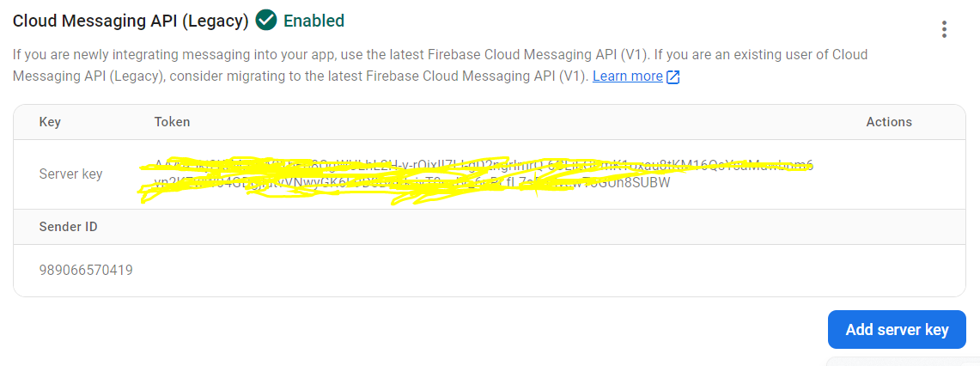Click the green Enabled checkmark icon

tap(266, 20)
